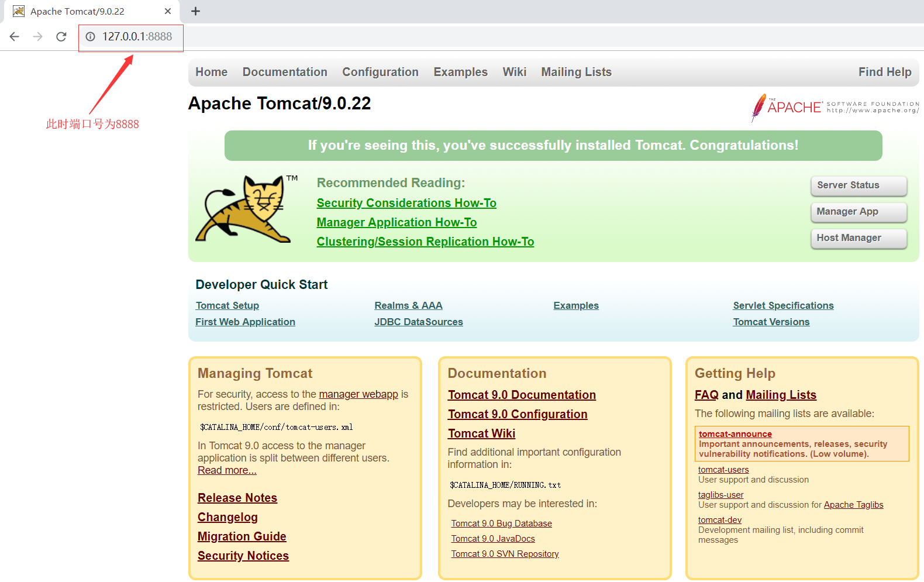Click the browser back arrow
Viewport: 924px width, 582px height.
pyautogui.click(x=15, y=36)
